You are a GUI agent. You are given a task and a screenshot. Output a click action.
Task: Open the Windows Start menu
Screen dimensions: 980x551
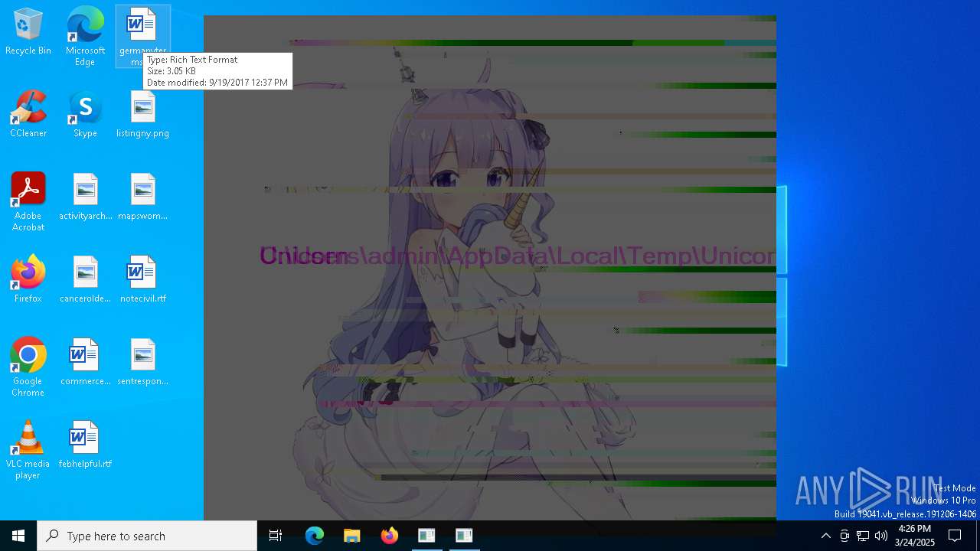[x=18, y=536]
